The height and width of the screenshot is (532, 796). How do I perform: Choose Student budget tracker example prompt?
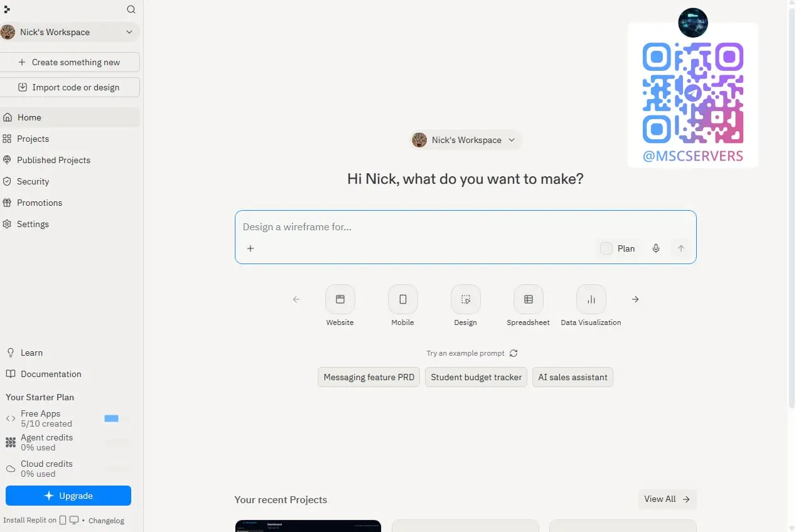[x=476, y=377]
